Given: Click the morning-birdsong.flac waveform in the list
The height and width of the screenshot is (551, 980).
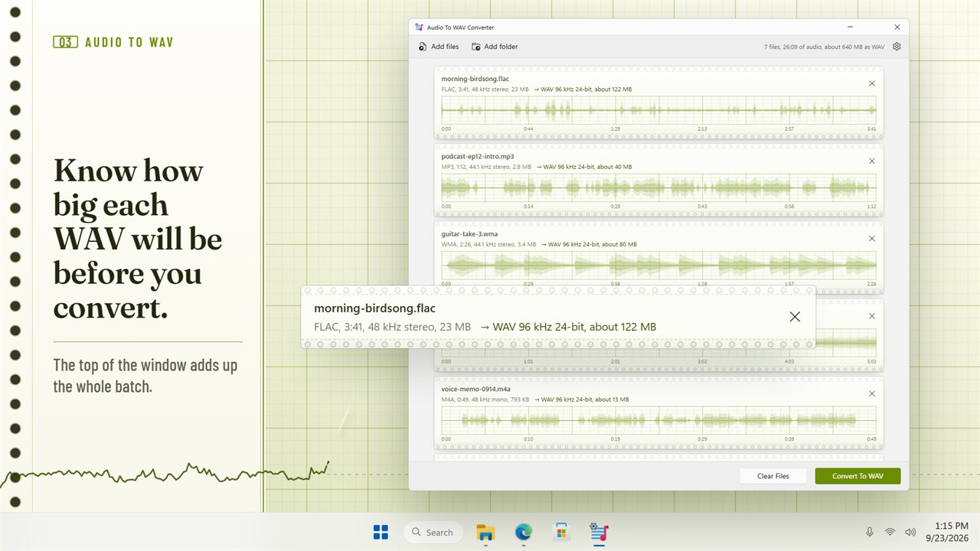Looking at the screenshot, I should pyautogui.click(x=658, y=110).
